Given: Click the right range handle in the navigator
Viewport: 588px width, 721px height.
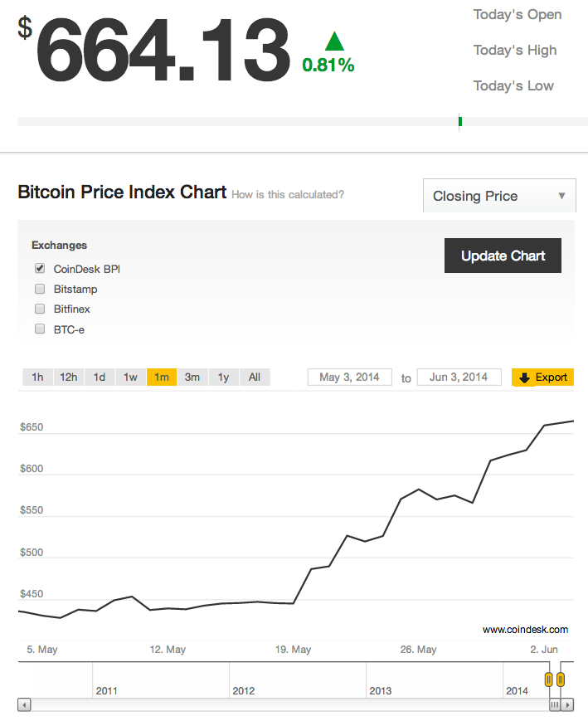Looking at the screenshot, I should tap(561, 680).
